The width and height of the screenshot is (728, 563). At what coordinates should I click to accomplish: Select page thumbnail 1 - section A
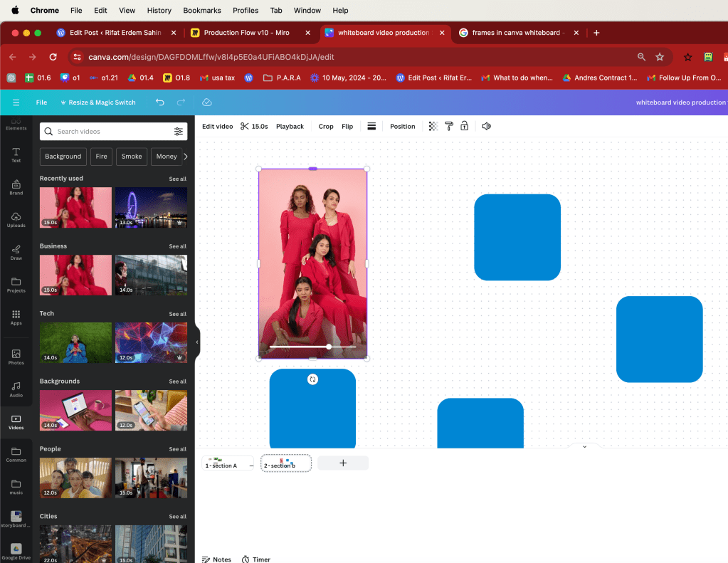point(228,463)
